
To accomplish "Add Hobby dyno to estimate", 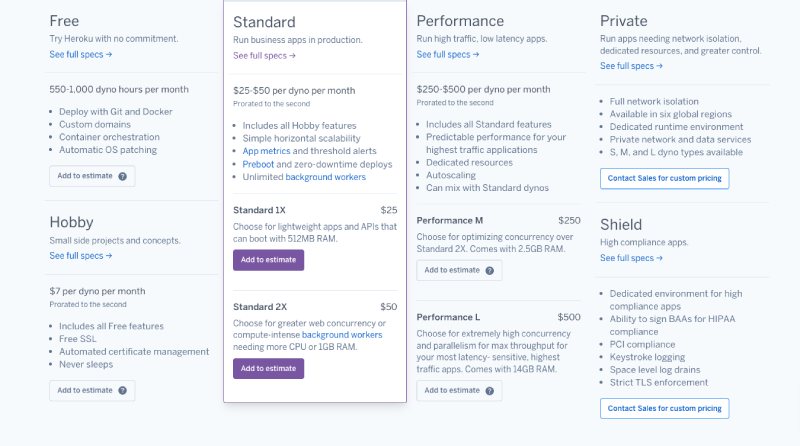I will pyautogui.click(x=92, y=390).
